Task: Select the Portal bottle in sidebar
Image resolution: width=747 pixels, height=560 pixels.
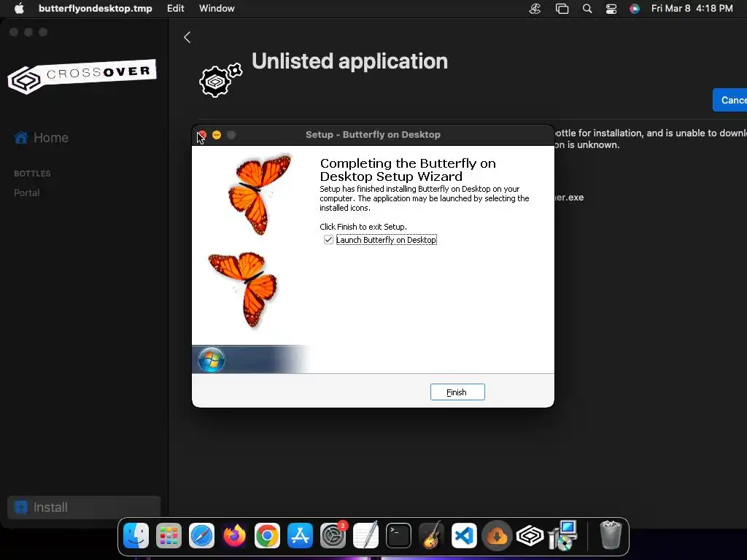Action: tap(27, 192)
